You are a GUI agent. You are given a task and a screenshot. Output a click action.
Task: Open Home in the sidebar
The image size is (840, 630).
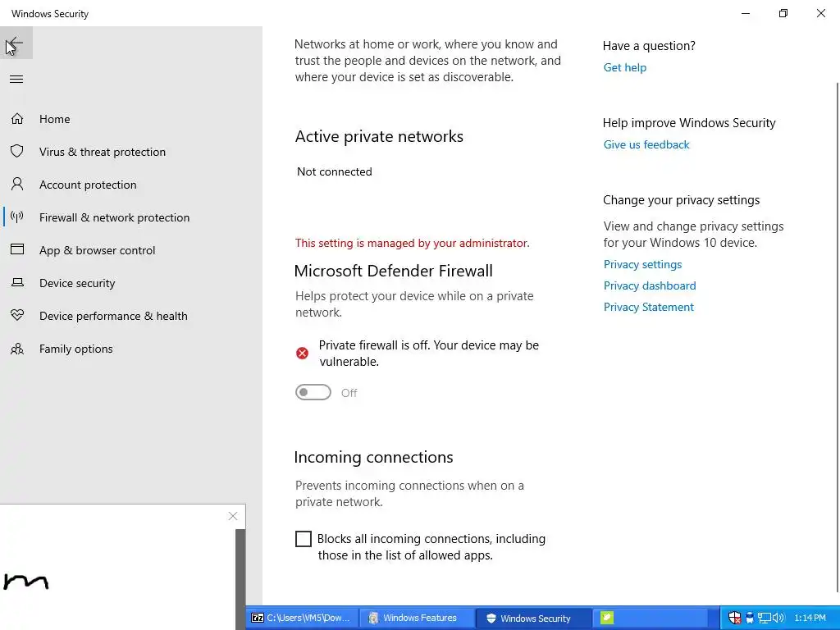click(55, 119)
